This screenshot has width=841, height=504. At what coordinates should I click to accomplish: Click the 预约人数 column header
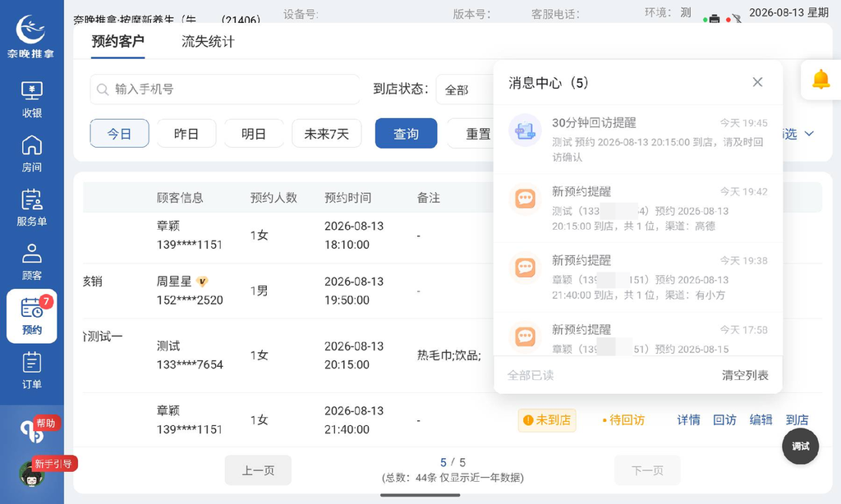pyautogui.click(x=273, y=198)
